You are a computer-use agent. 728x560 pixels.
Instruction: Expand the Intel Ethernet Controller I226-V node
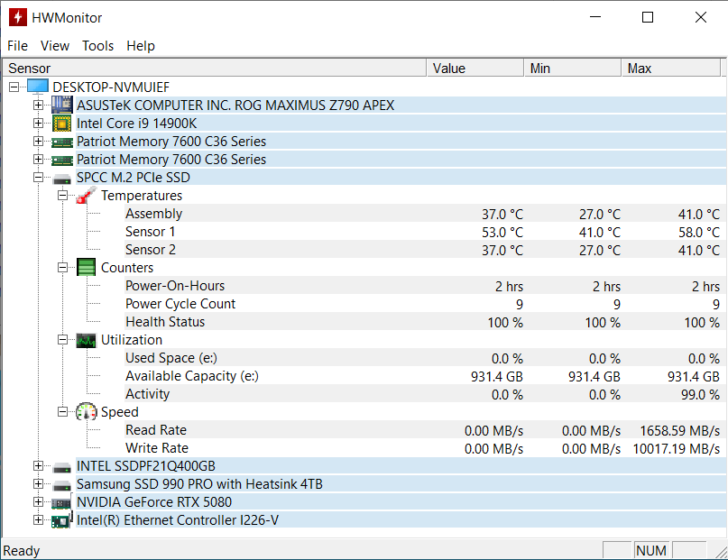pyautogui.click(x=39, y=520)
